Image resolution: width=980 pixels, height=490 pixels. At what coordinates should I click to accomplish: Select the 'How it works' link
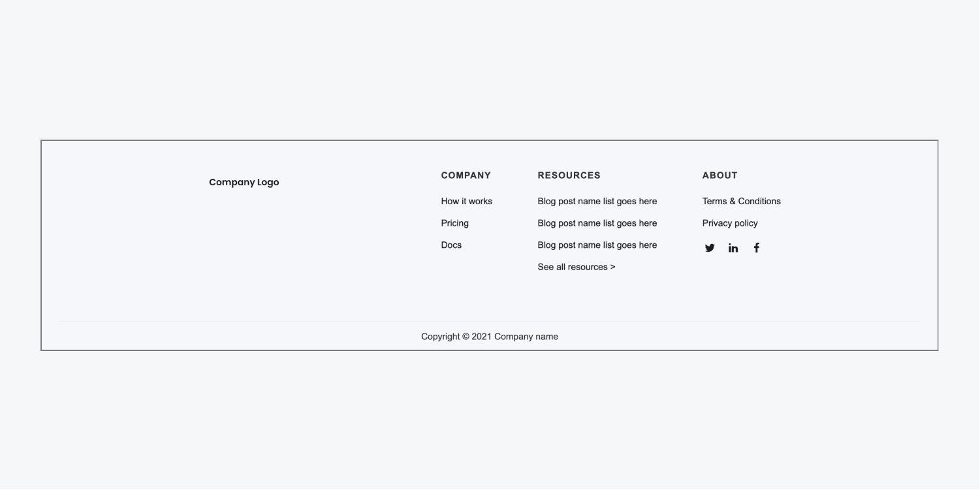pyautogui.click(x=466, y=201)
